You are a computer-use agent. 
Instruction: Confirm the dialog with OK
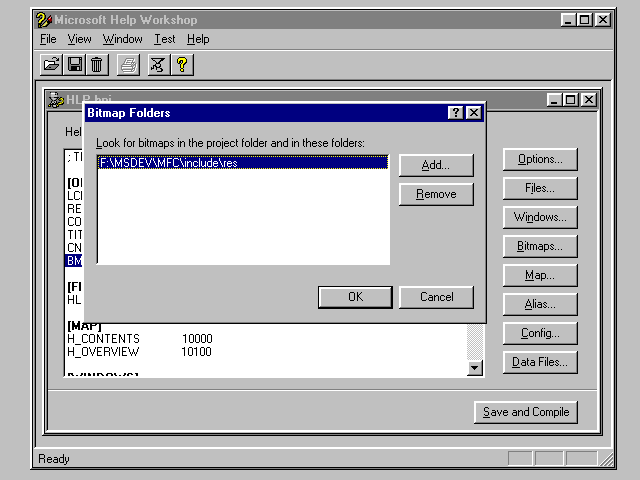coord(355,297)
